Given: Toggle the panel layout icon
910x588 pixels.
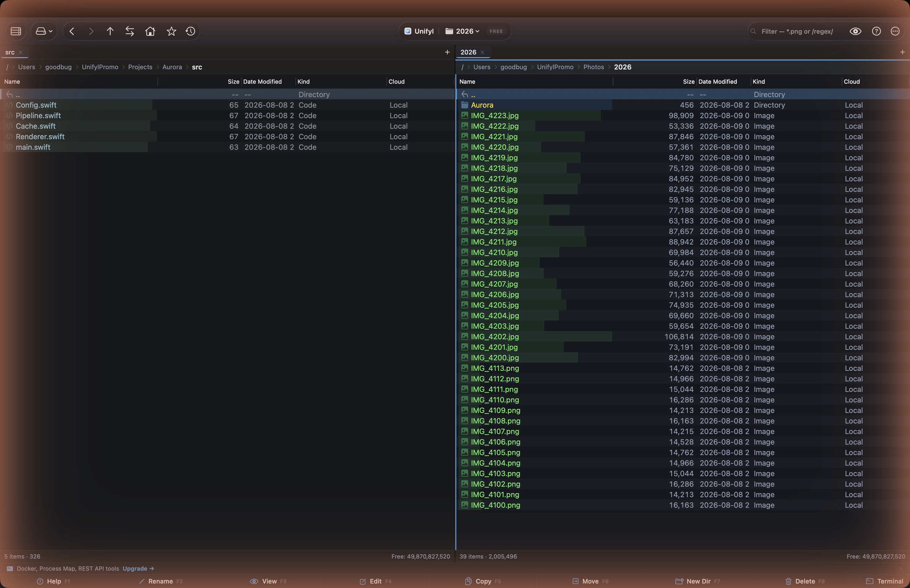Looking at the screenshot, I should click(16, 31).
